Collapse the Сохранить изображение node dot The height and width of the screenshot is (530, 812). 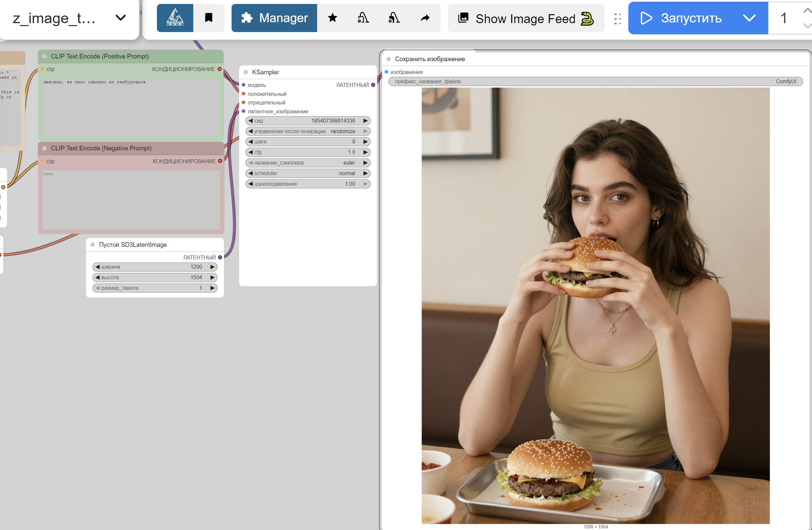point(388,59)
